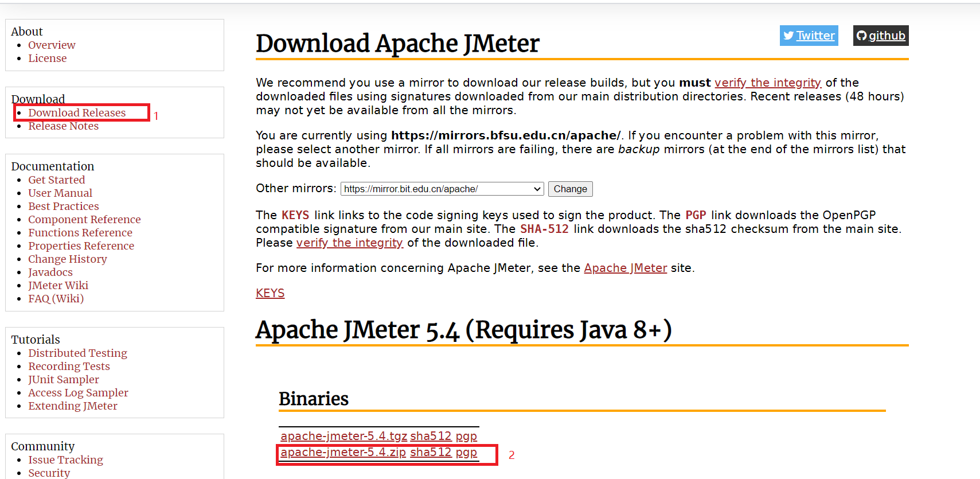Open pgp signature for zip file
980x479 pixels.
(x=466, y=452)
